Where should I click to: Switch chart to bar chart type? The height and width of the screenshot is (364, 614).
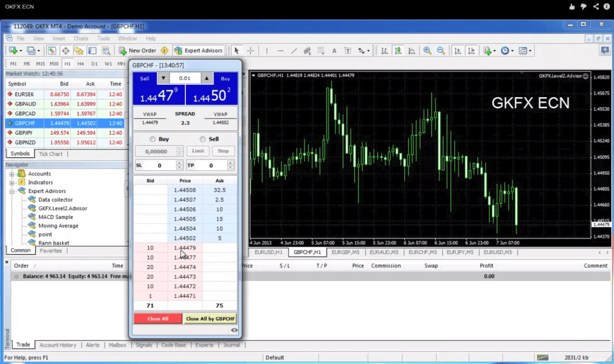point(384,51)
